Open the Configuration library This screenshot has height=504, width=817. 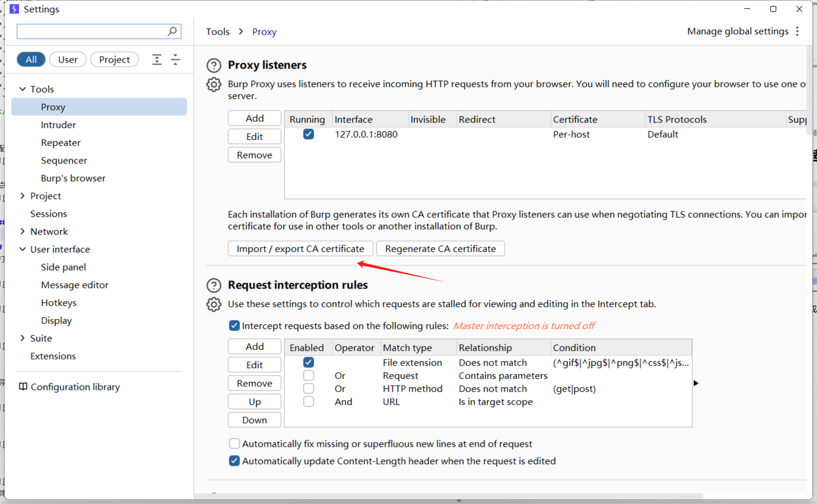69,387
